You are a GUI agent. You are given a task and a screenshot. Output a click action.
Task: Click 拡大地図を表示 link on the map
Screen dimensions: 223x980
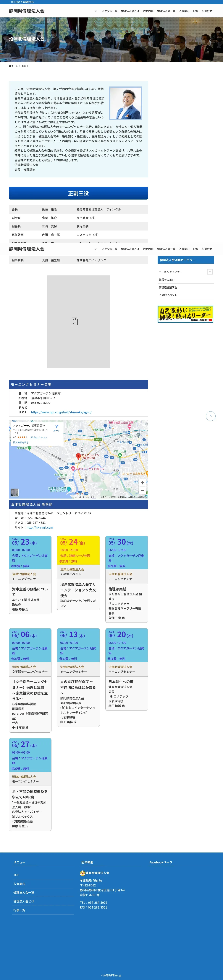point(21,442)
